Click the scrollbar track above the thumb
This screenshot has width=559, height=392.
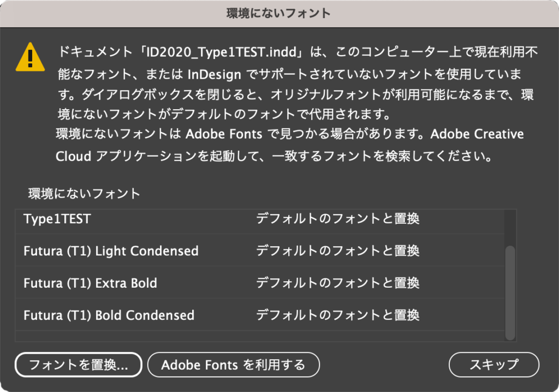coord(510,227)
